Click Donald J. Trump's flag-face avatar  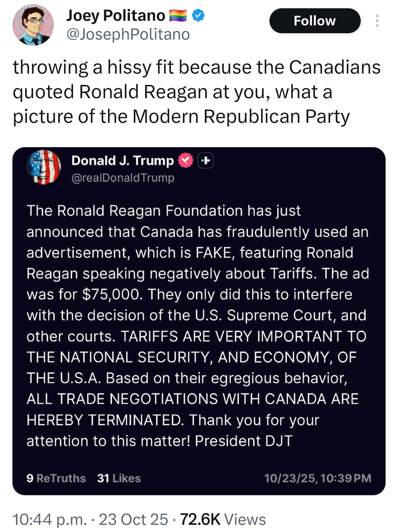point(43,167)
